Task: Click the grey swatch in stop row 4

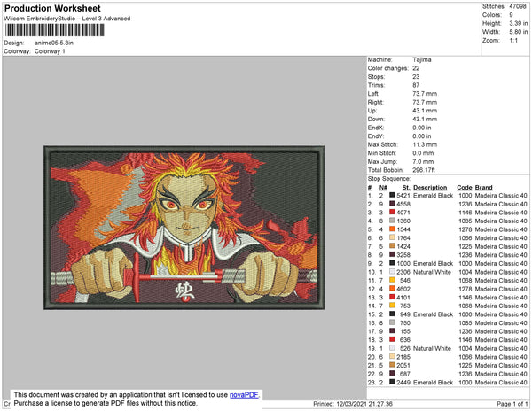Action: coord(392,221)
